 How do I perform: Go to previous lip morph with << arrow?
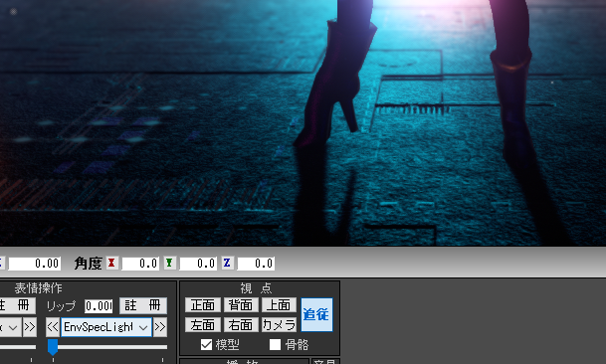[x=53, y=327]
